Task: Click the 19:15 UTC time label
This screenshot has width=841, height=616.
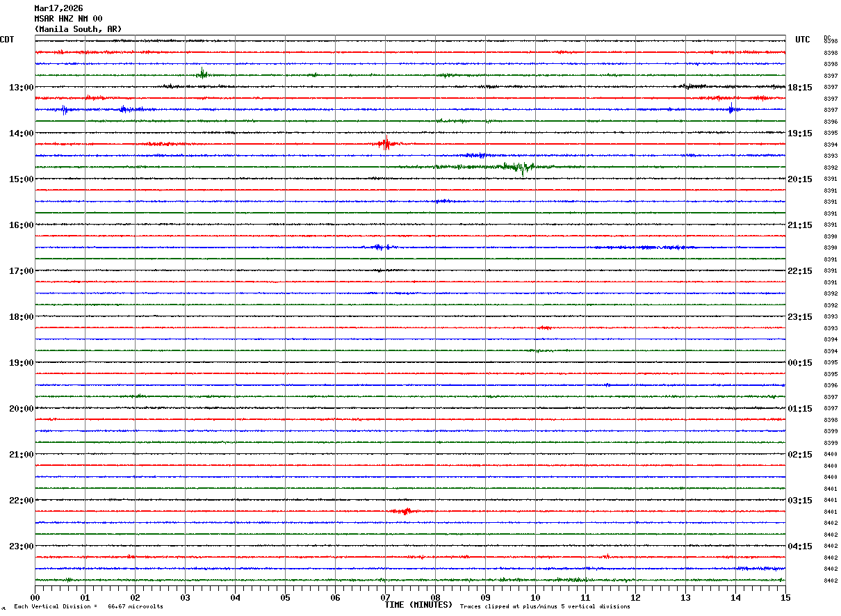Action: pyautogui.click(x=800, y=133)
